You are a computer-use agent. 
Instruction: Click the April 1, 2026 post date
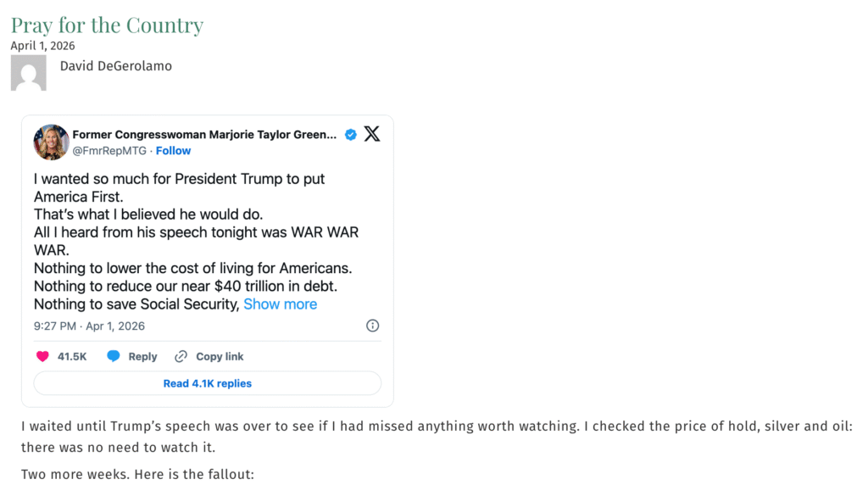[x=42, y=46]
